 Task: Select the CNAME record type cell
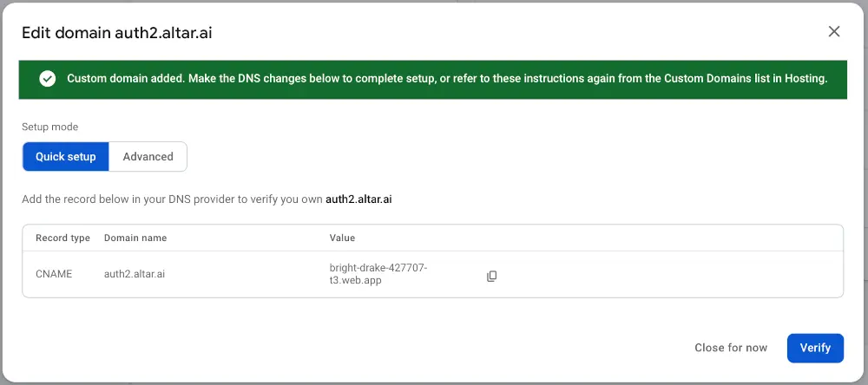coord(54,274)
